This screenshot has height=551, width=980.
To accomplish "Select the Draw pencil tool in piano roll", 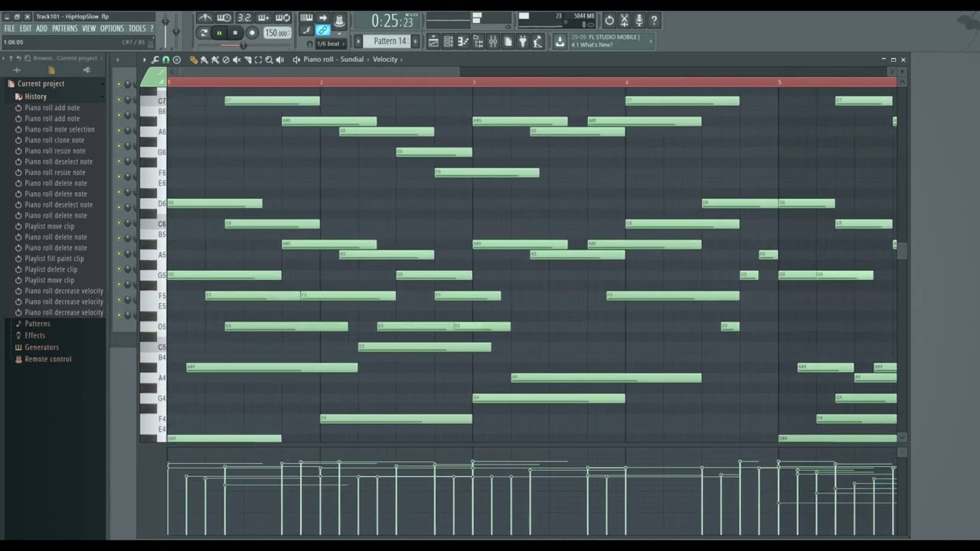I will coord(194,60).
